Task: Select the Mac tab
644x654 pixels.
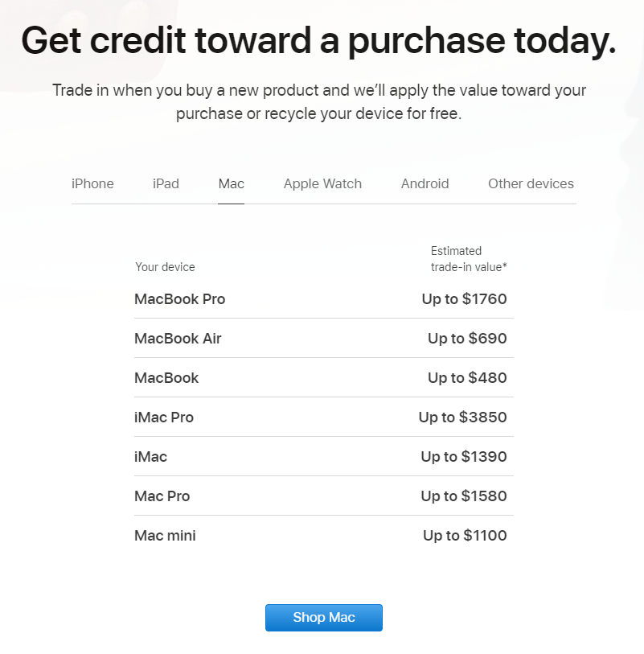Action: point(231,183)
